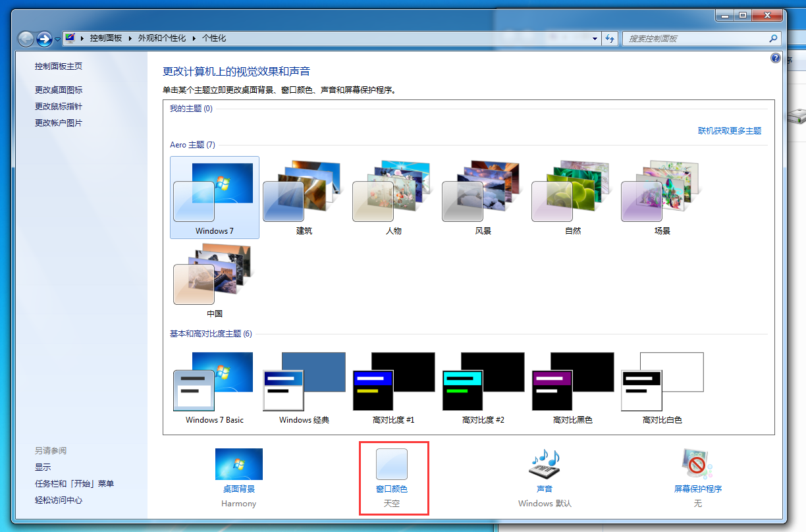This screenshot has height=532, width=806.
Task: Apply the 场景 theme
Action: pos(662,198)
